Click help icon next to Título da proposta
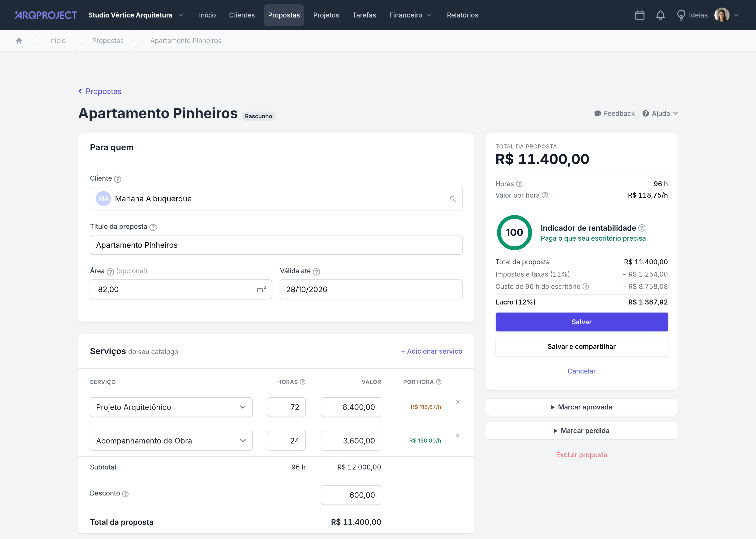756x539 pixels. point(153,227)
